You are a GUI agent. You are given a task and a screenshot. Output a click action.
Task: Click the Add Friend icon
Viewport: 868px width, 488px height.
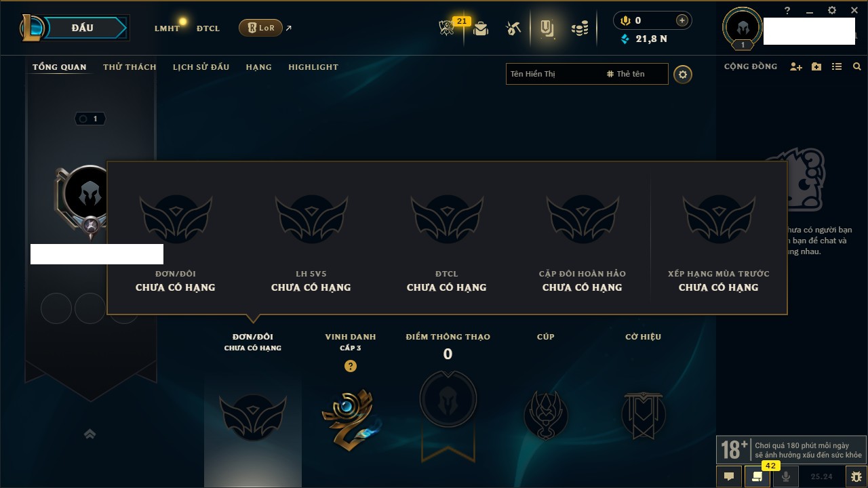tap(796, 66)
